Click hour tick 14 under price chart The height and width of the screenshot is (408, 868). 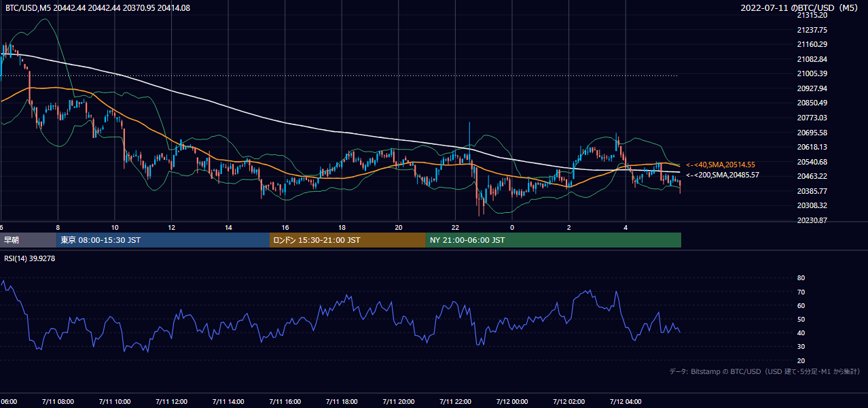click(228, 228)
